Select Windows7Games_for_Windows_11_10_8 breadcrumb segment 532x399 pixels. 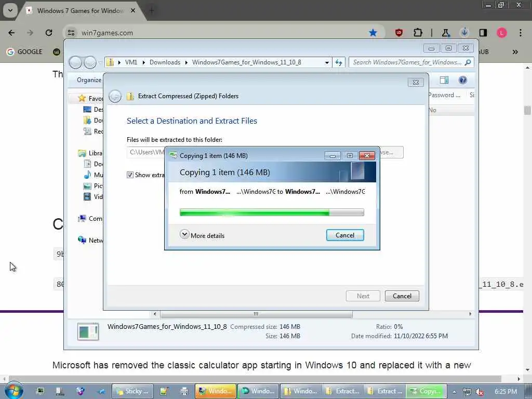247,62
